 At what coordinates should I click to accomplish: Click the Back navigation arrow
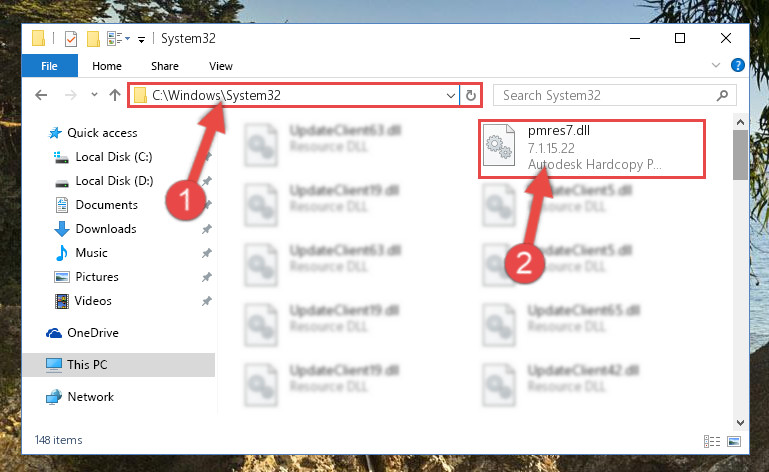[x=41, y=95]
